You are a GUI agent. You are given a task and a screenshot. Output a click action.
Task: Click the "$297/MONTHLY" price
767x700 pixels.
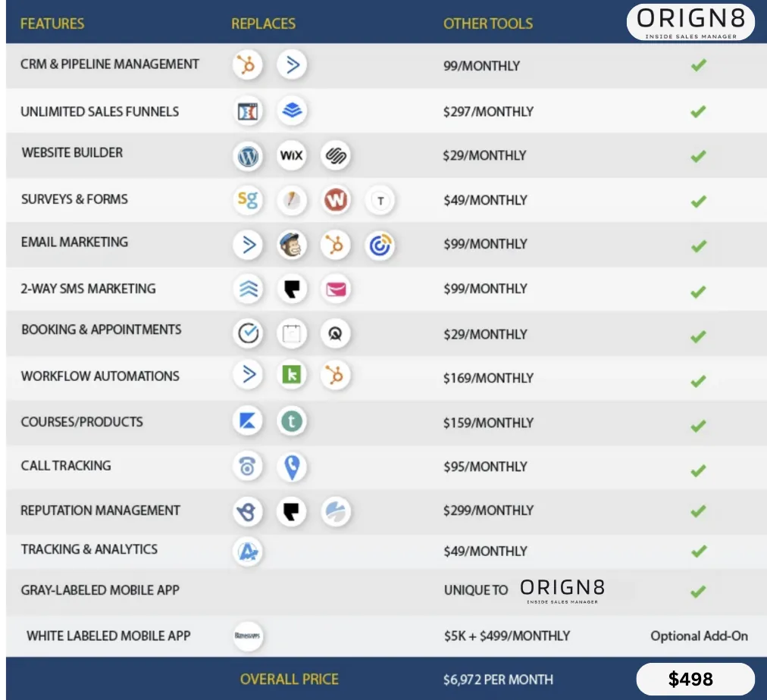[488, 111]
